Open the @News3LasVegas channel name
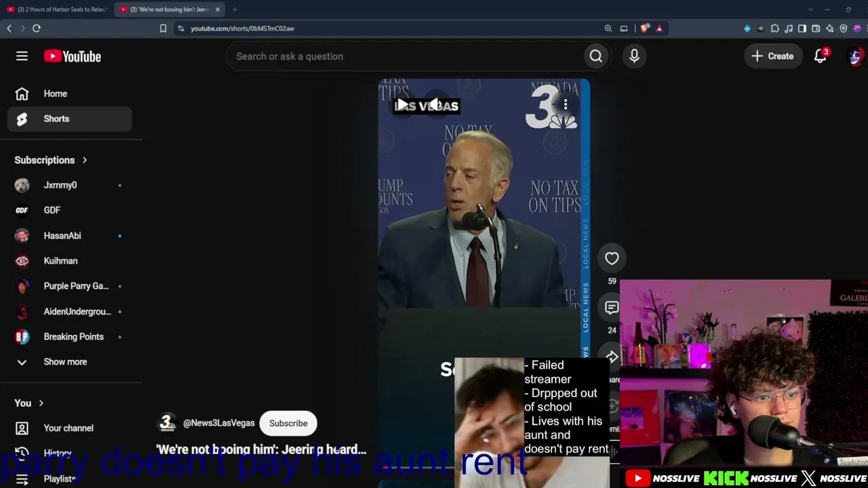The width and height of the screenshot is (868, 488). point(219,423)
